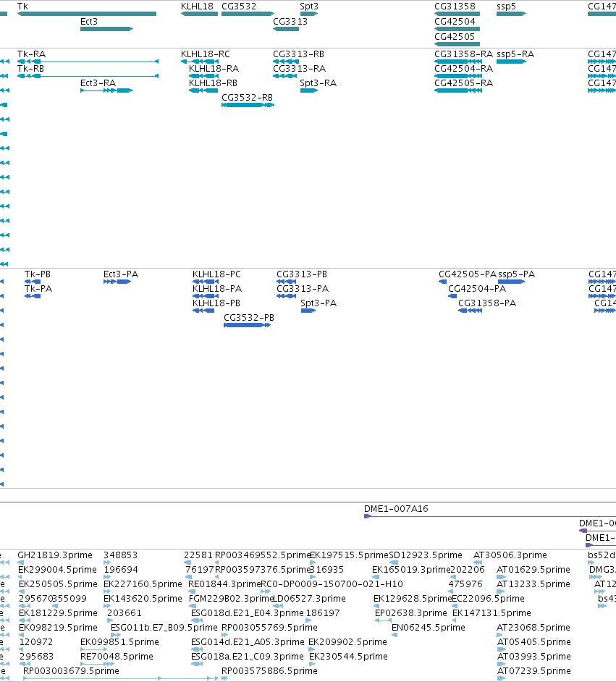Select protein CG42504-PA
The image size is (616, 682).
[x=452, y=296]
